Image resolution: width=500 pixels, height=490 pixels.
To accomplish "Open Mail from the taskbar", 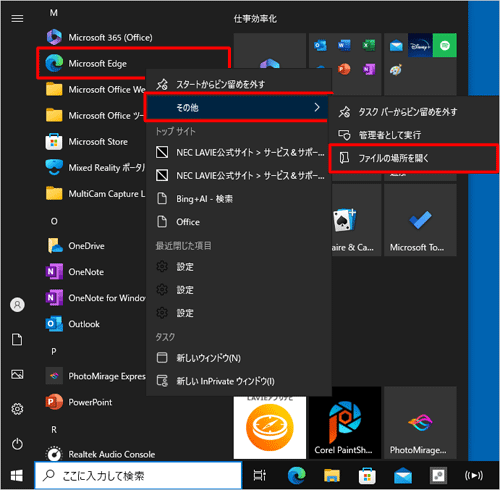I will (403, 475).
